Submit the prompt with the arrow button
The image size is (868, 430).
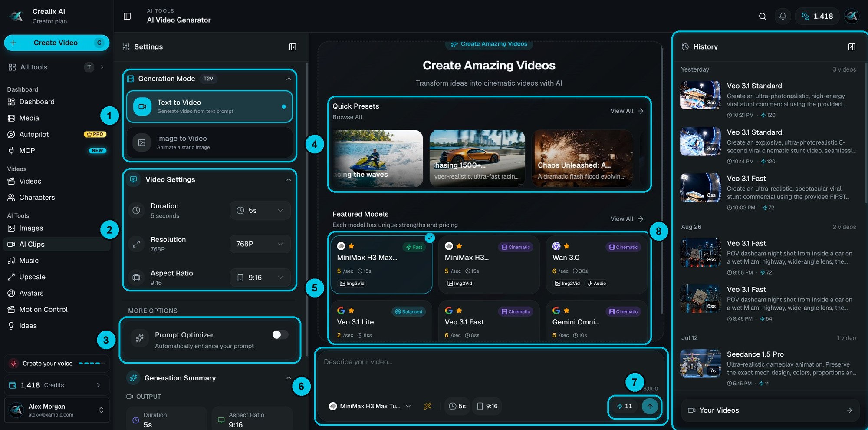650,406
